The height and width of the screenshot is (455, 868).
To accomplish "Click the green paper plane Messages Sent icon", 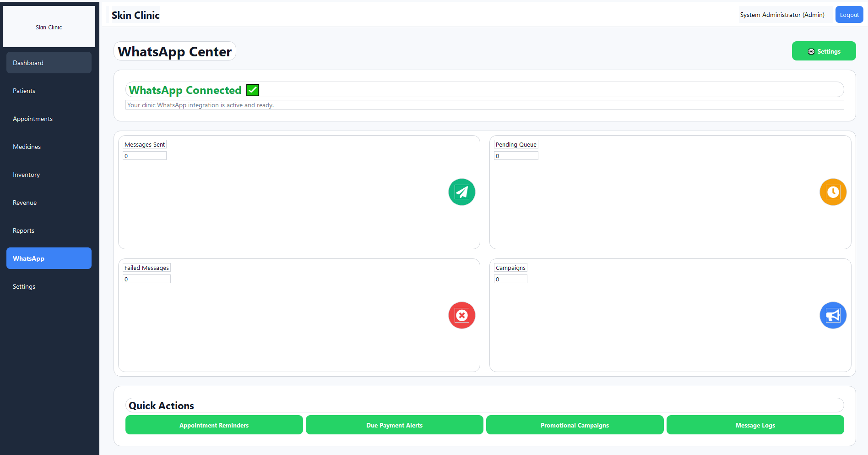I will pos(461,192).
